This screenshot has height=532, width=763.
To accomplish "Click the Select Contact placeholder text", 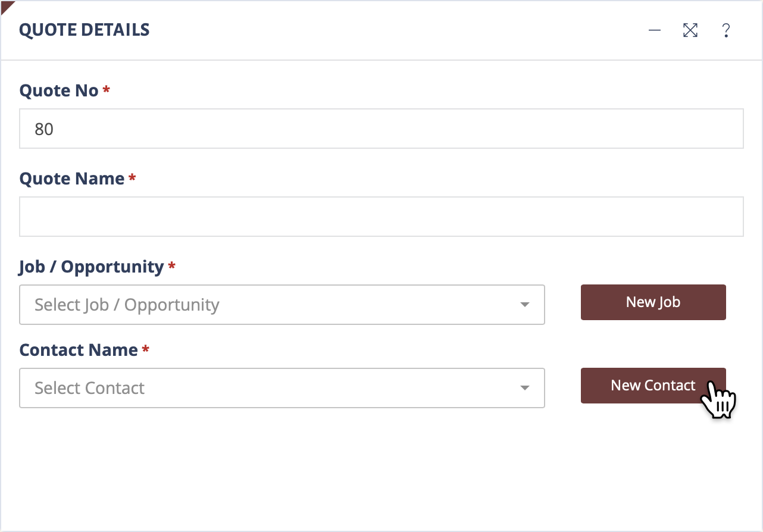I will 89,388.
